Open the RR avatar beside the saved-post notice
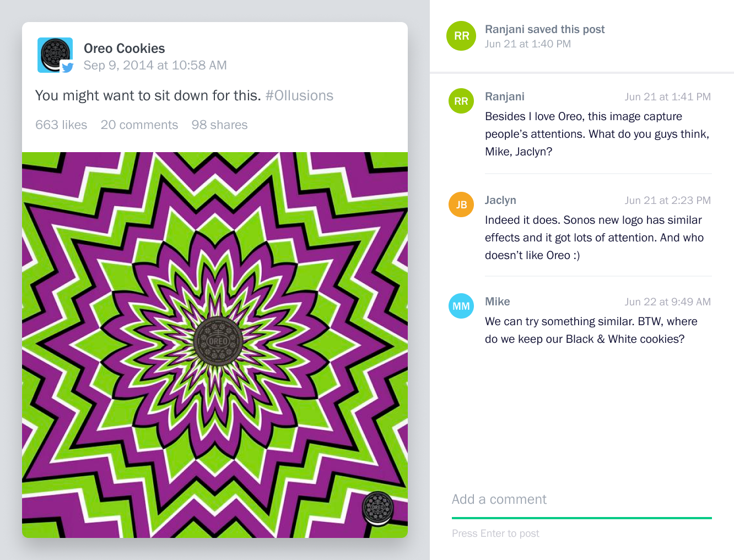The width and height of the screenshot is (734, 560). point(461,36)
